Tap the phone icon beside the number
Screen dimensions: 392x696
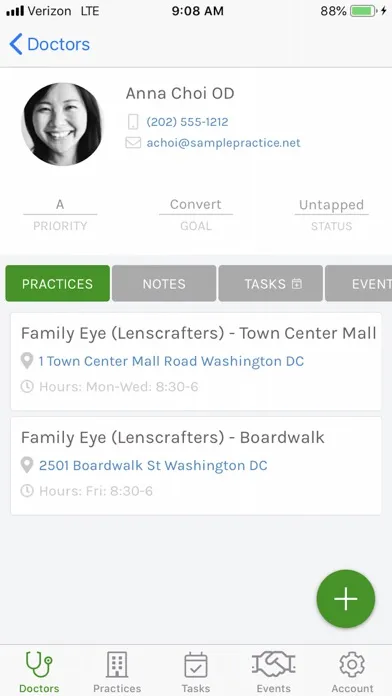coord(133,122)
